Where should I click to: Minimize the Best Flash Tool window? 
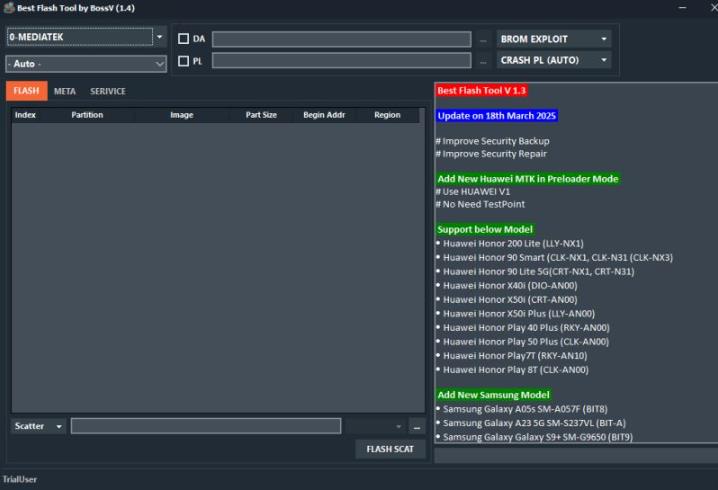coord(683,8)
